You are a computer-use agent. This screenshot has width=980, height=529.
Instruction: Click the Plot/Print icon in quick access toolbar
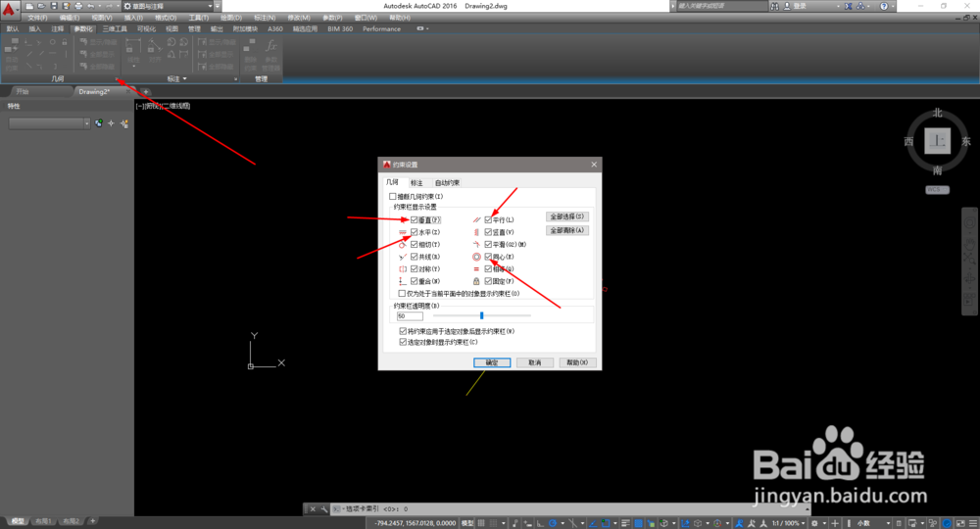point(78,6)
